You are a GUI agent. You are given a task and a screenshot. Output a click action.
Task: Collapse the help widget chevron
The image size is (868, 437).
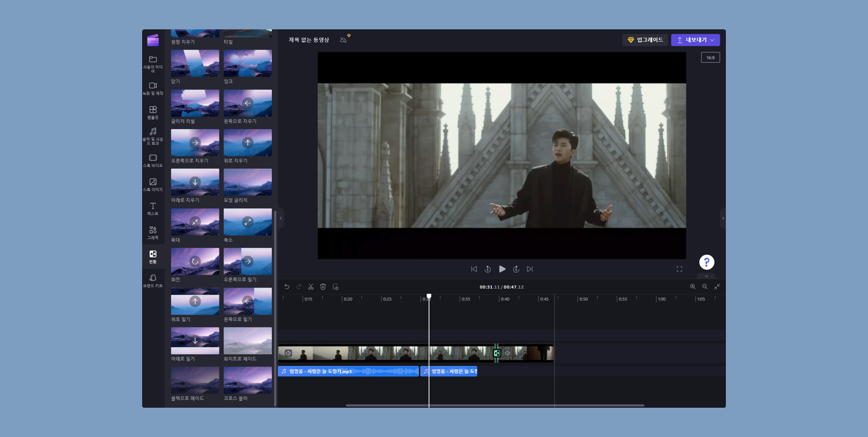(706, 276)
